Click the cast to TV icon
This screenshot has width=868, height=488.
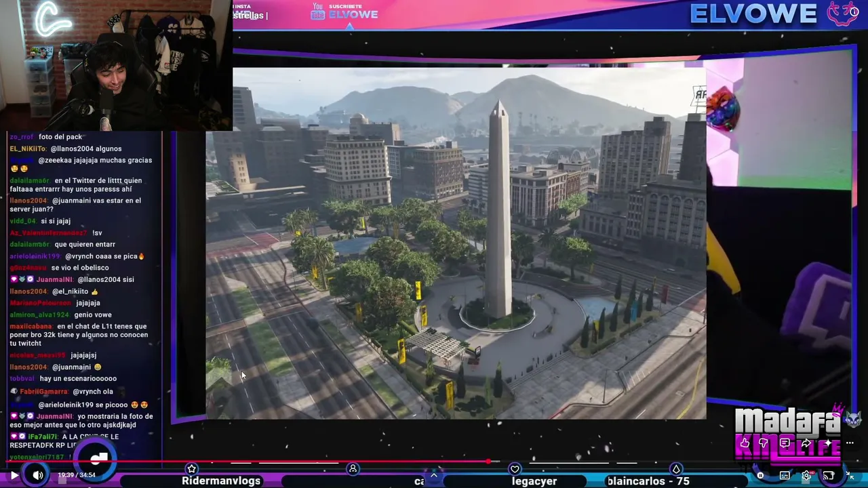(828, 475)
